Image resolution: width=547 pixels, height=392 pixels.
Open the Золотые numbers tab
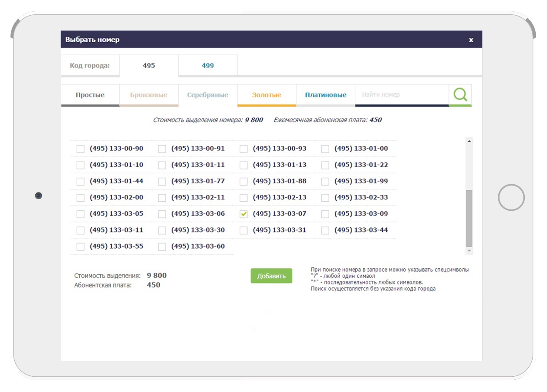pyautogui.click(x=267, y=95)
